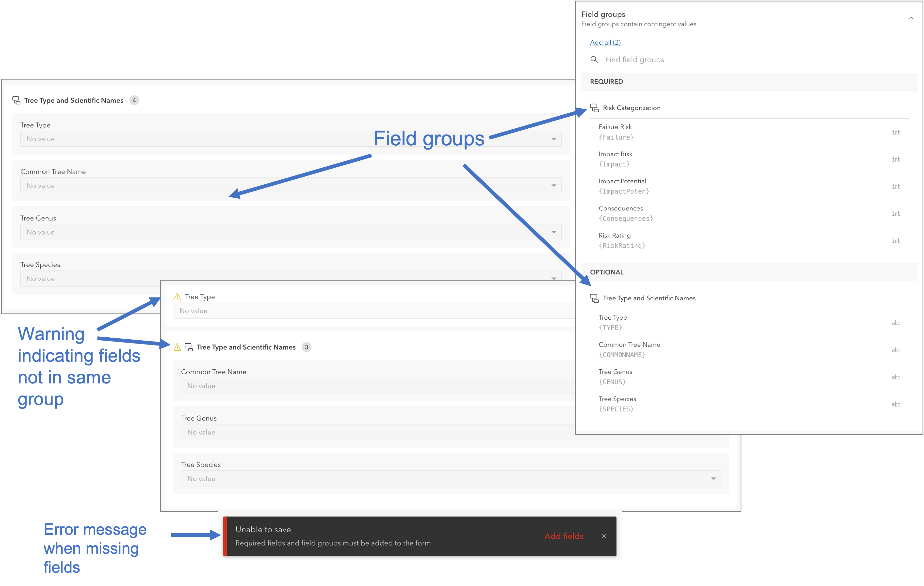Click Add fields in the error toast
Image resolution: width=924 pixels, height=586 pixels.
[x=564, y=536]
